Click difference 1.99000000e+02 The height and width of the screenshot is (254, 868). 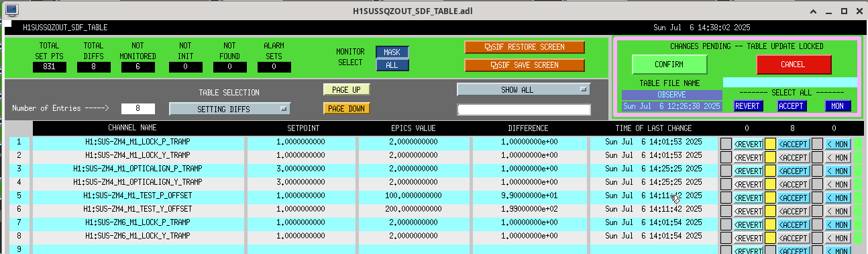(x=529, y=209)
